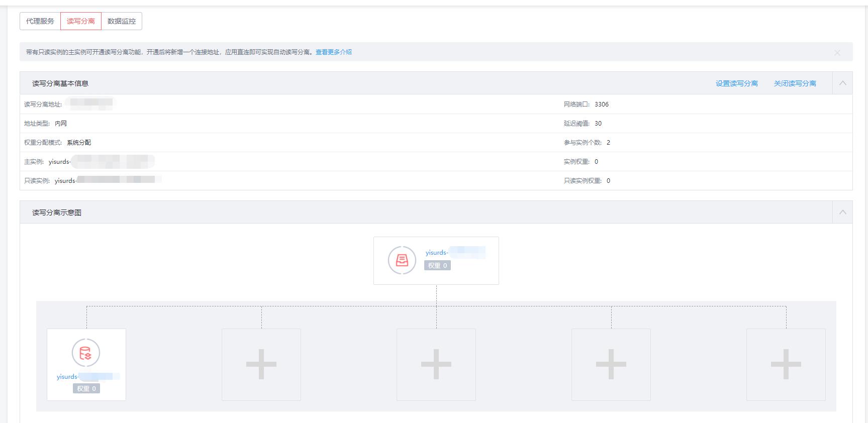Add read-only instance in middle slot

(436, 365)
